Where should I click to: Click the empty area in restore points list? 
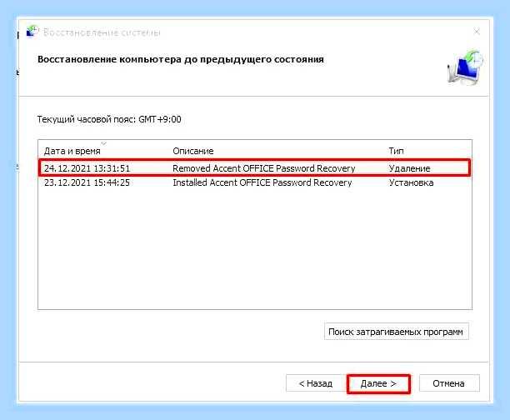[x=255, y=249]
